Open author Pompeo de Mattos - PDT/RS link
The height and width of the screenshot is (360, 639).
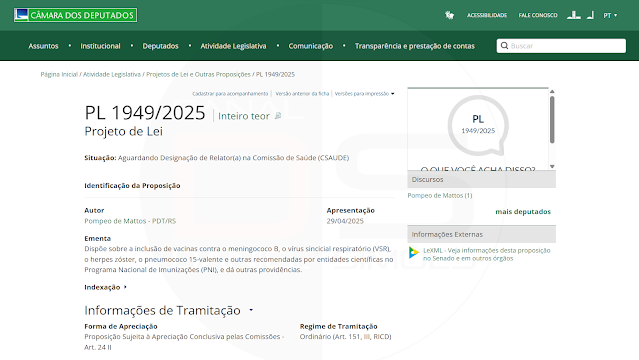tap(130, 221)
